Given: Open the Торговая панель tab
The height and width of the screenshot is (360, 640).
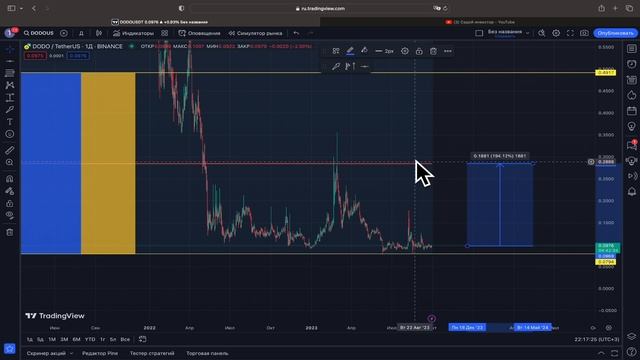Looking at the screenshot, I should point(207,353).
